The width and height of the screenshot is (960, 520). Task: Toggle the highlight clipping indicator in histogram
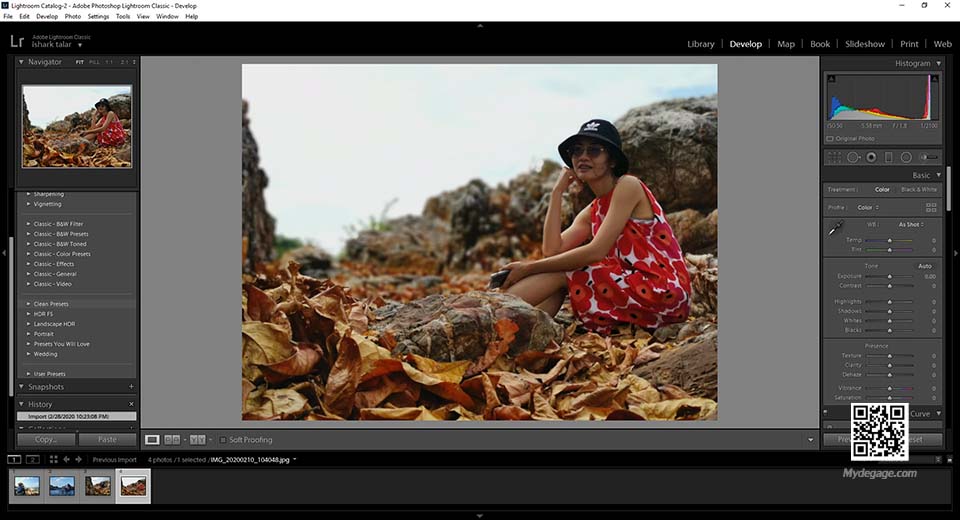pyautogui.click(x=935, y=78)
